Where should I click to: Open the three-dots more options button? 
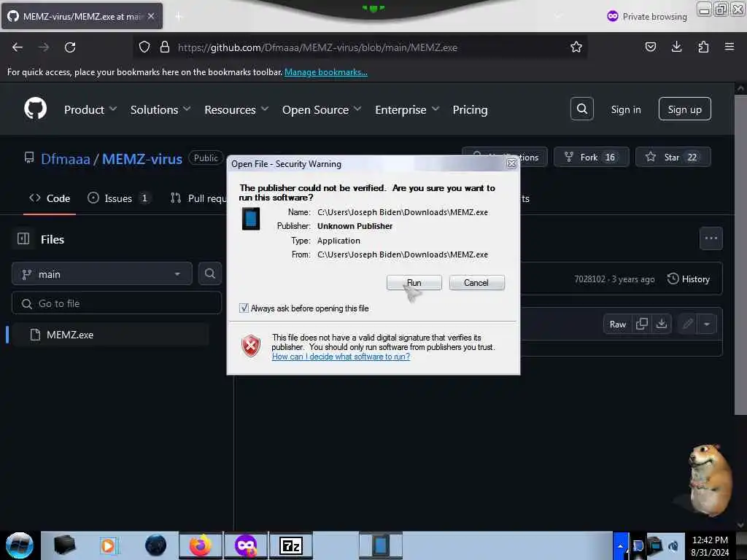(711, 238)
